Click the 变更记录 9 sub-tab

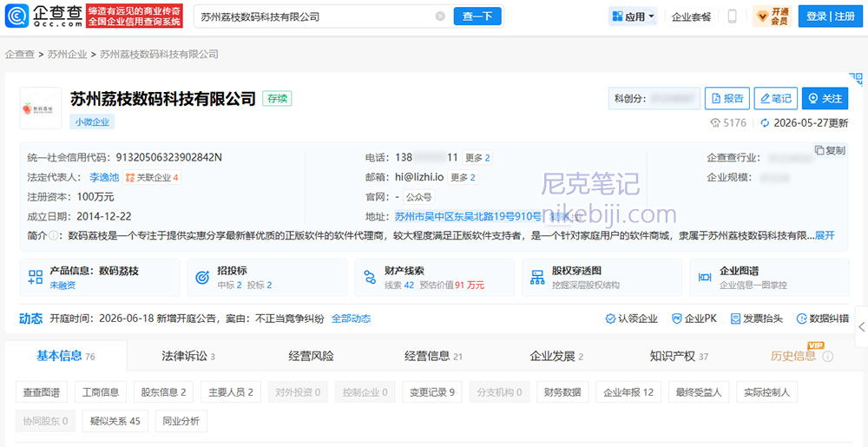tap(431, 392)
